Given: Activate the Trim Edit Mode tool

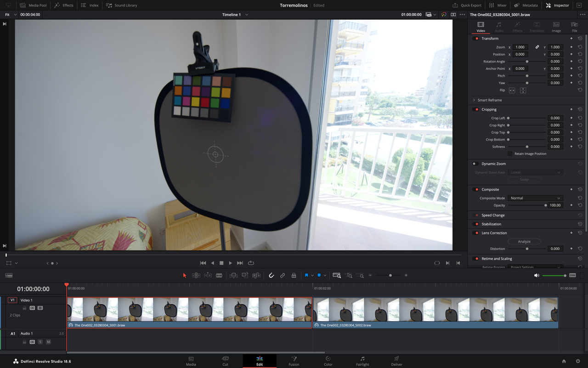Looking at the screenshot, I should [x=196, y=276].
